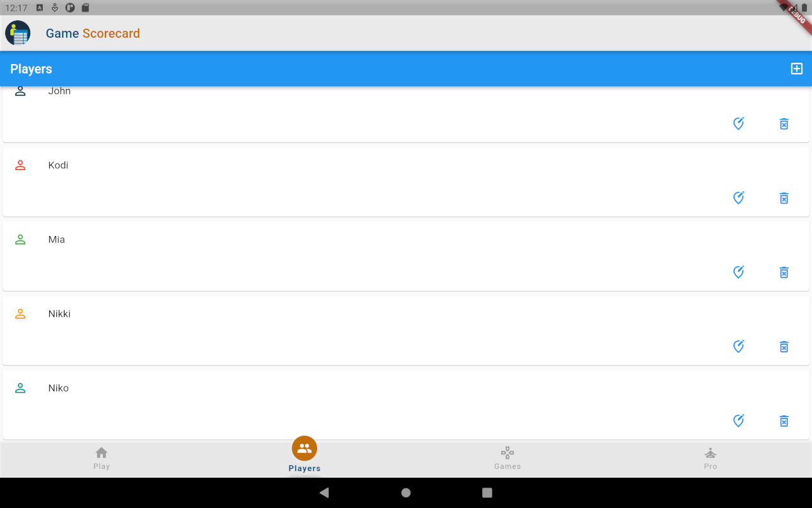Edit player Kodi
The image size is (812, 508).
pos(738,198)
